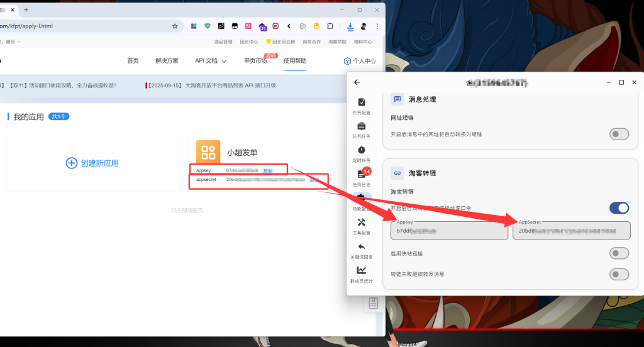644x347 pixels.
Task: Open the browser extensions puzzle icon
Action: [330, 26]
